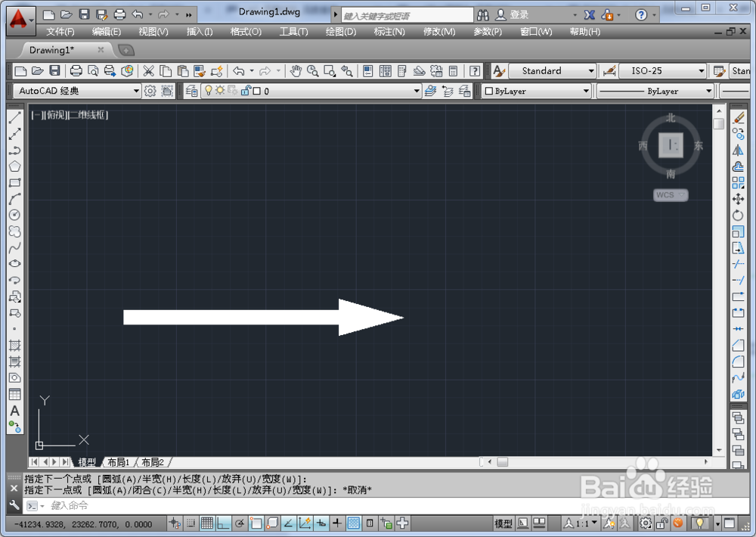Click the horizontal scrollbar thumb

[503, 461]
